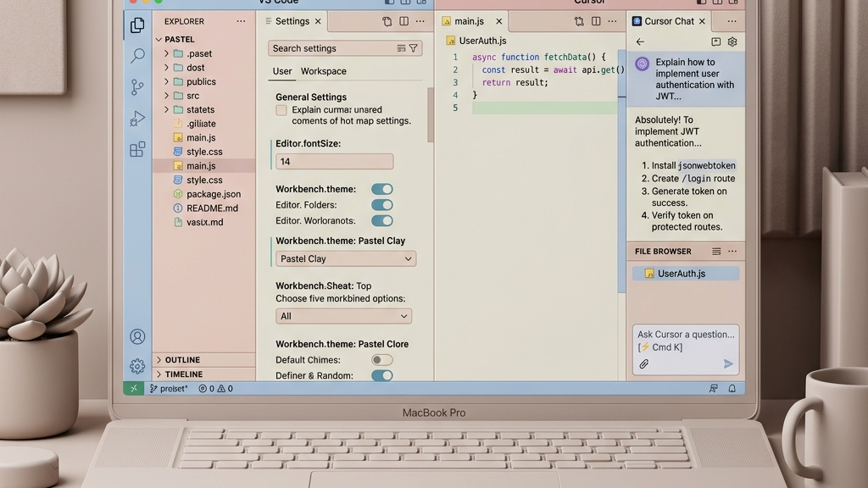868x488 pixels.
Task: Open Run and Debug view
Action: (x=137, y=119)
